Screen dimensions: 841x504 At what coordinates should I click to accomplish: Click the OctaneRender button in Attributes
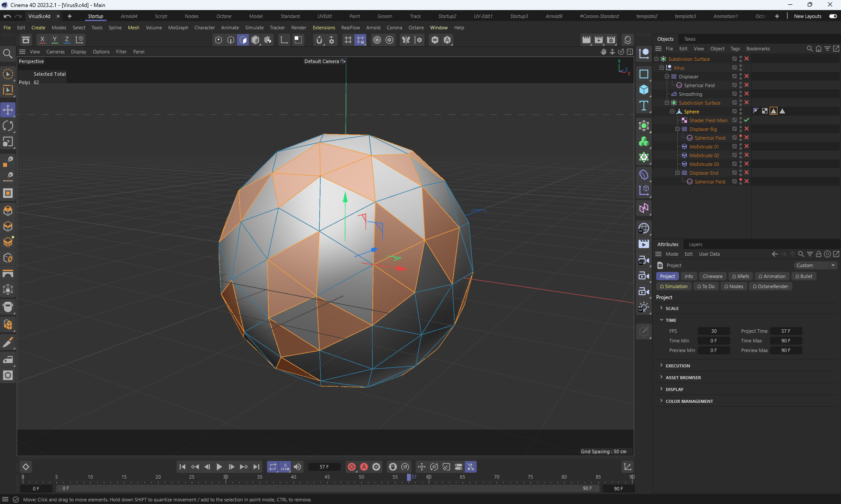tap(770, 286)
